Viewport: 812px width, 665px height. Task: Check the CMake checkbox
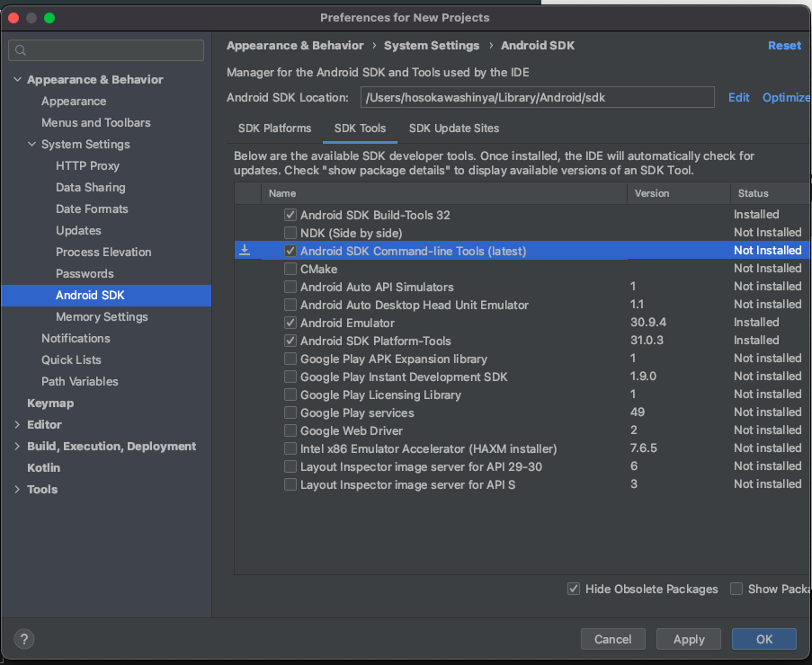[x=290, y=269]
